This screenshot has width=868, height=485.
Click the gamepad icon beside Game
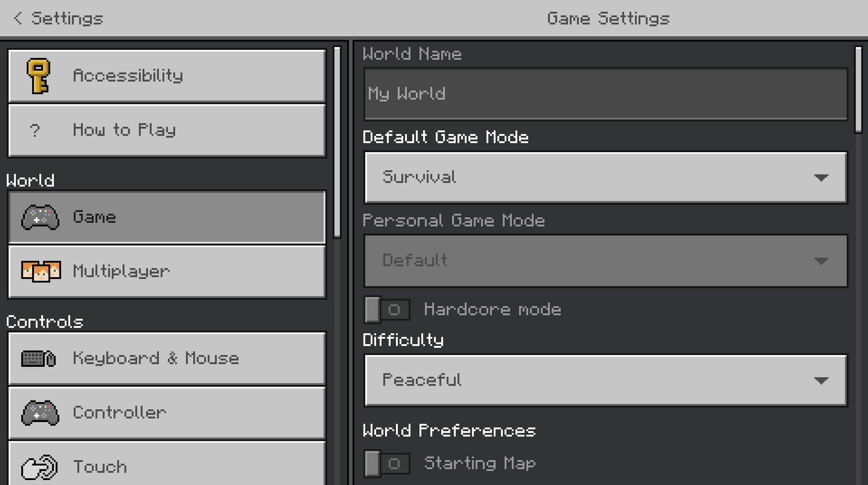[40, 217]
